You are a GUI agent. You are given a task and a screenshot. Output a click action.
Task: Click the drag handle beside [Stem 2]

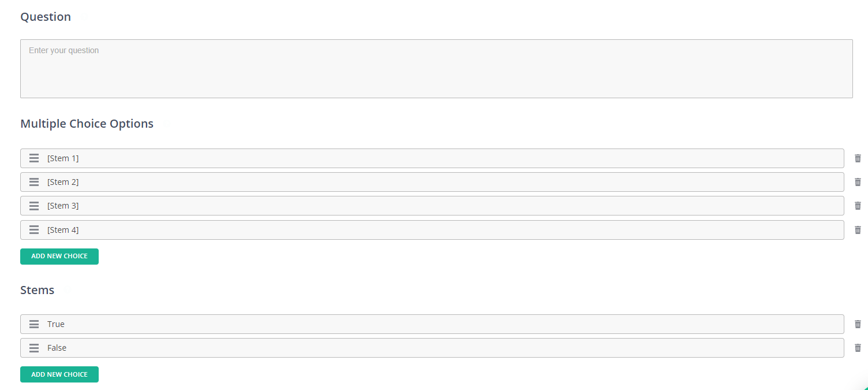tap(34, 182)
